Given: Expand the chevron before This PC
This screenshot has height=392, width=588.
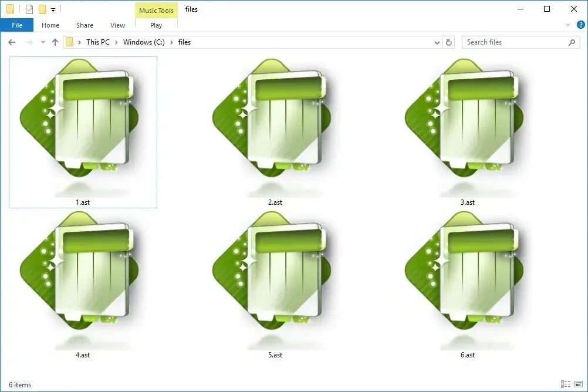Looking at the screenshot, I should pyautogui.click(x=79, y=42).
